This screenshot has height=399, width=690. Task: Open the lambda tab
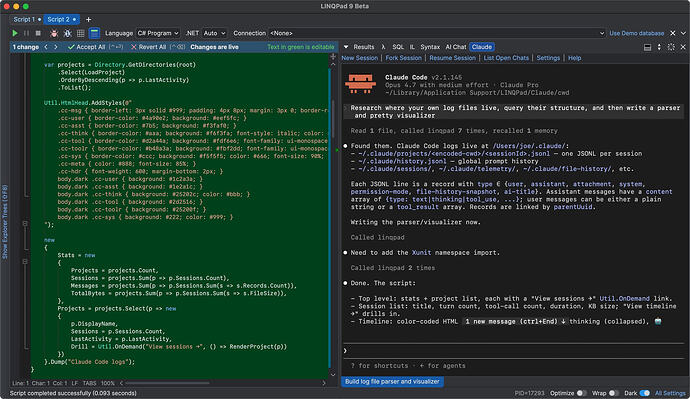[x=383, y=47]
